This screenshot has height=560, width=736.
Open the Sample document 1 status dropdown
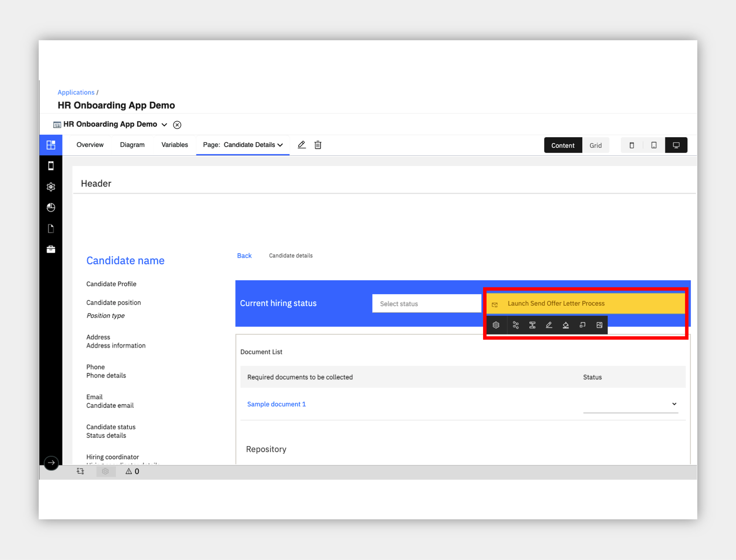(630, 404)
